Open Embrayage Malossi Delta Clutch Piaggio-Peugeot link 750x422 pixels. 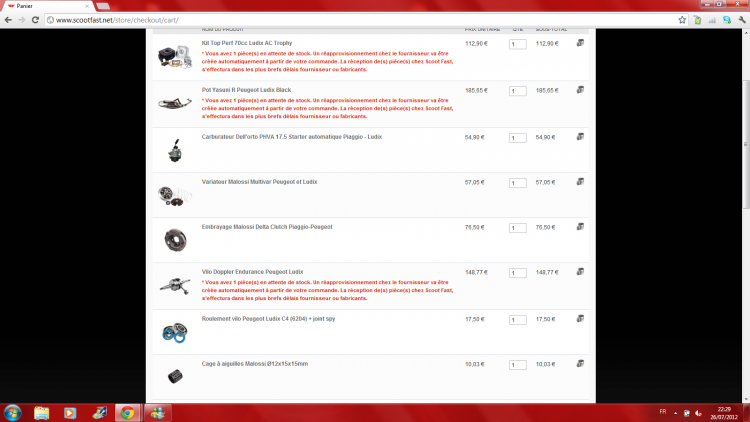click(x=267, y=227)
